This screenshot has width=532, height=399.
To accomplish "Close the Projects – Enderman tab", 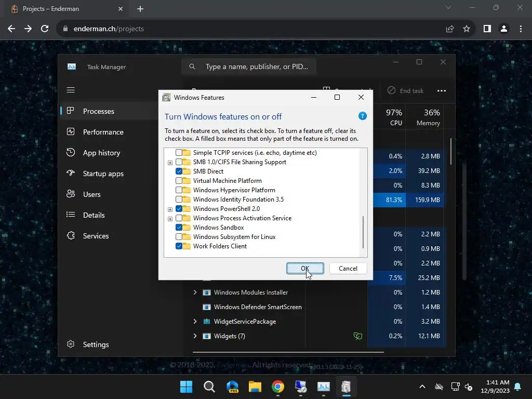I will [x=121, y=9].
